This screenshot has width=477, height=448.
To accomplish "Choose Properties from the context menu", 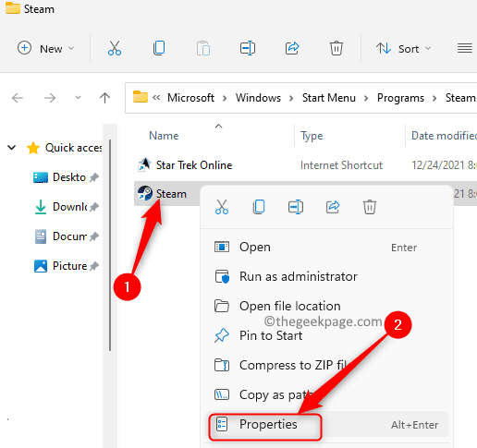I will coord(326,425).
